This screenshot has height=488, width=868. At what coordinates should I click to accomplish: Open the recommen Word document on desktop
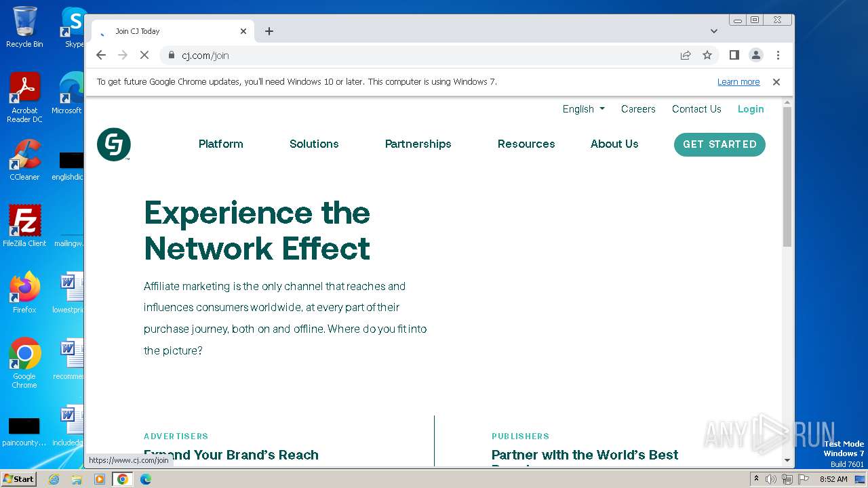(x=71, y=359)
